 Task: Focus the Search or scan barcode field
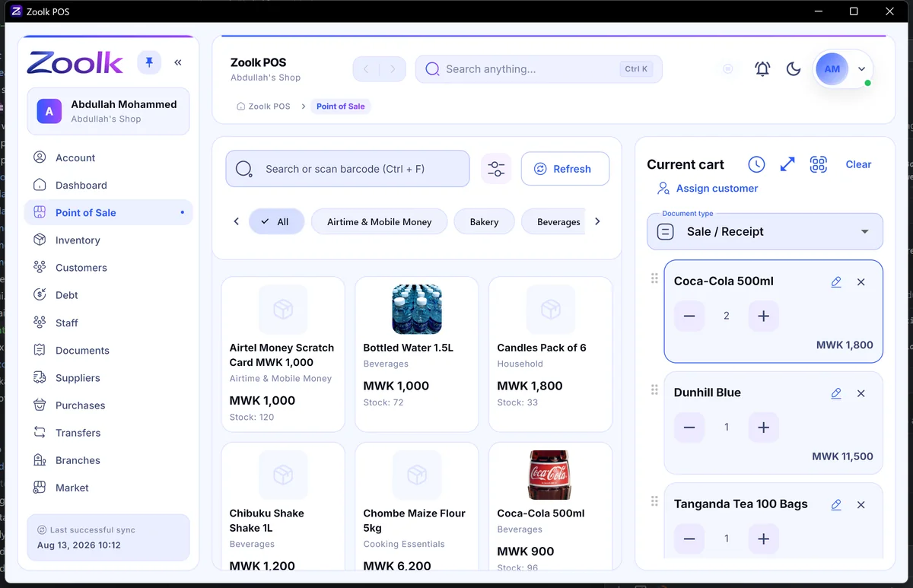[x=348, y=169]
